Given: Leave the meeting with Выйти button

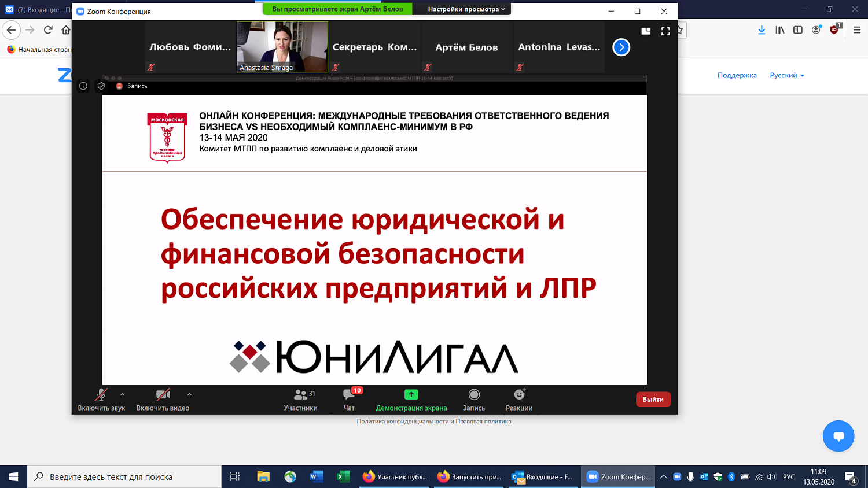Looking at the screenshot, I should click(653, 400).
